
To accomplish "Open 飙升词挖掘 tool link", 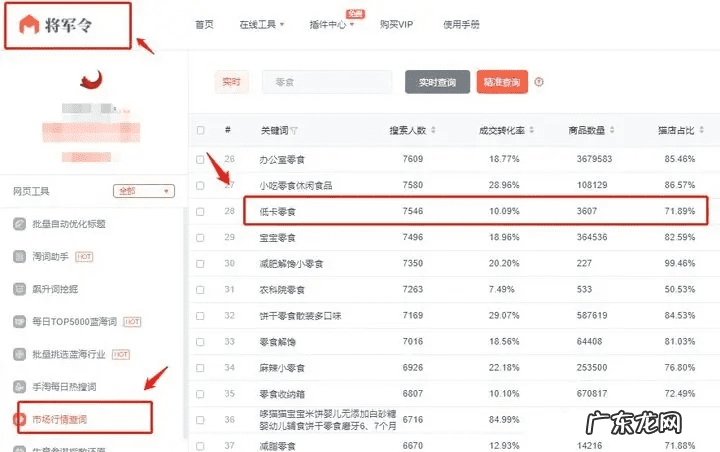I will click(55, 289).
